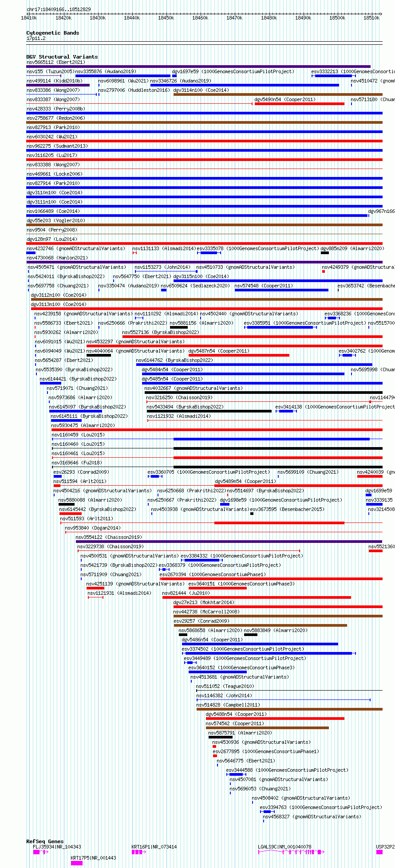Select variant nsv1066489 (Coe2014)
Image resolution: width=395 pixels, height=868 pixels.
coord(53,211)
